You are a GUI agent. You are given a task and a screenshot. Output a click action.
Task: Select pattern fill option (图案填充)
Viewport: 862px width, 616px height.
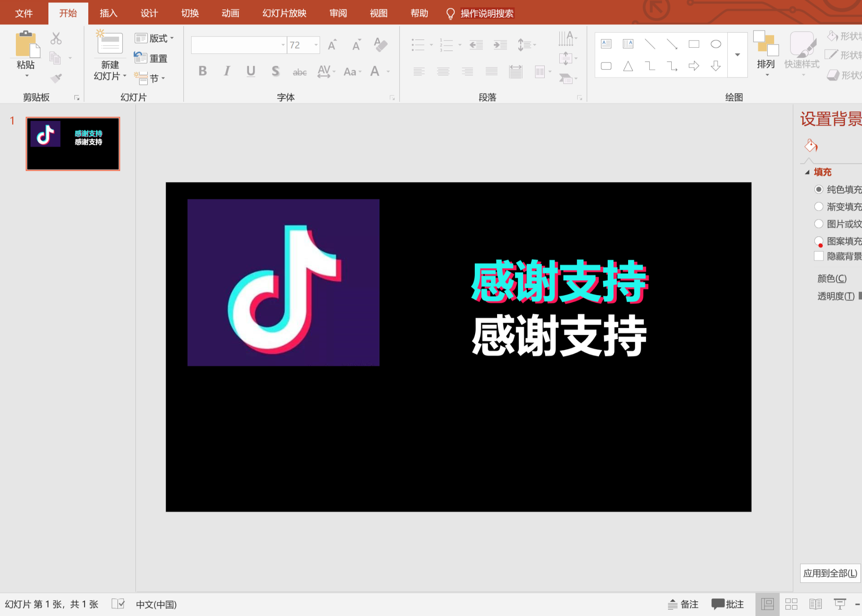819,241
